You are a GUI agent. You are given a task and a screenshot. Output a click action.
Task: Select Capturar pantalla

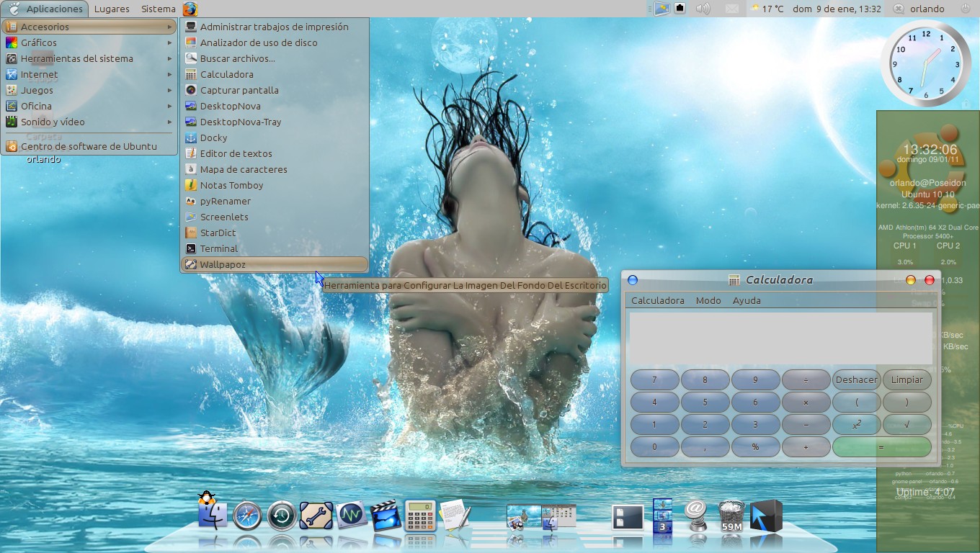pyautogui.click(x=275, y=90)
